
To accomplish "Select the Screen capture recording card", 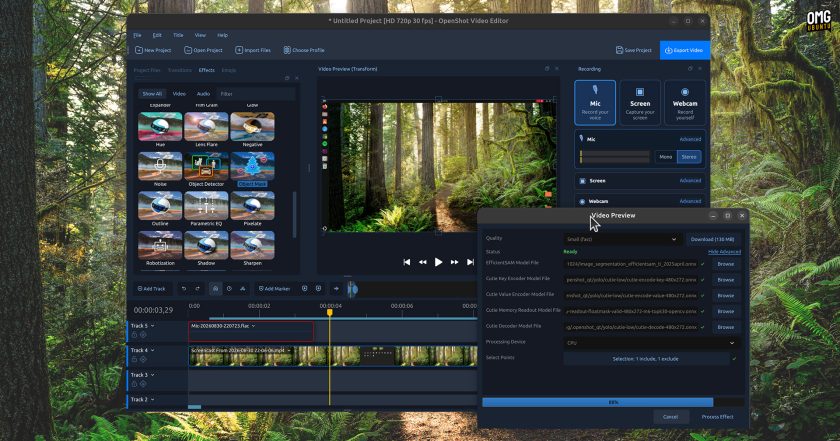I will pyautogui.click(x=640, y=103).
